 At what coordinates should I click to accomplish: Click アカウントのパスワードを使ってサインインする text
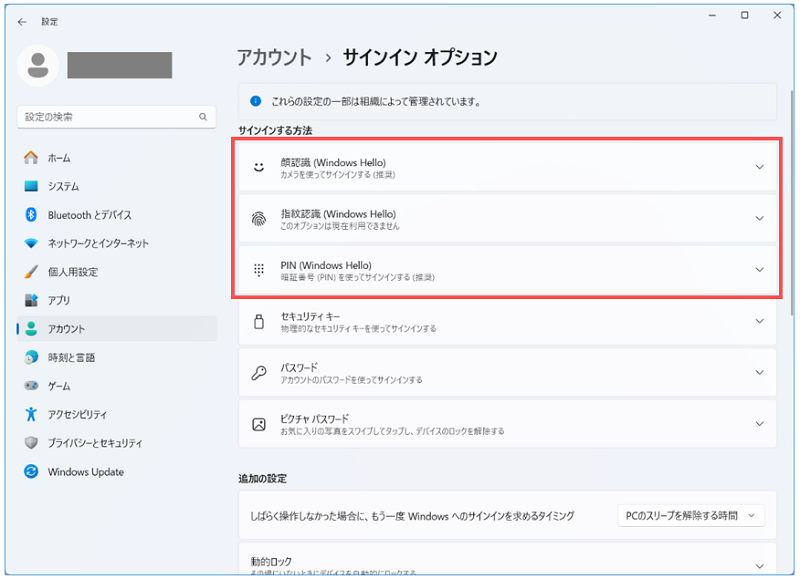(351, 381)
